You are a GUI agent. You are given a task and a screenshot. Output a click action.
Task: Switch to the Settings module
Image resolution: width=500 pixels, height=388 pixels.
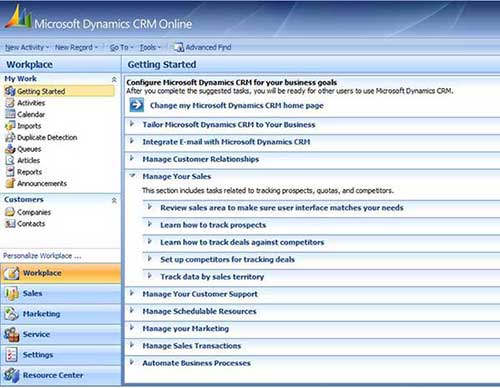pos(61,355)
